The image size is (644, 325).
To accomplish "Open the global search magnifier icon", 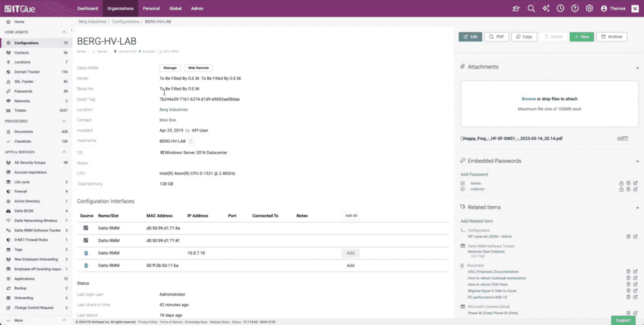I will tap(531, 9).
